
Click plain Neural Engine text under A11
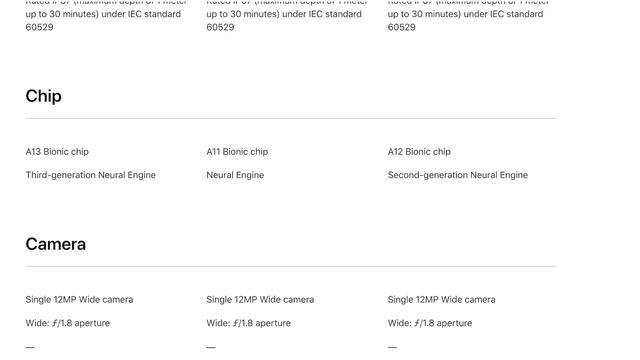[x=235, y=175]
